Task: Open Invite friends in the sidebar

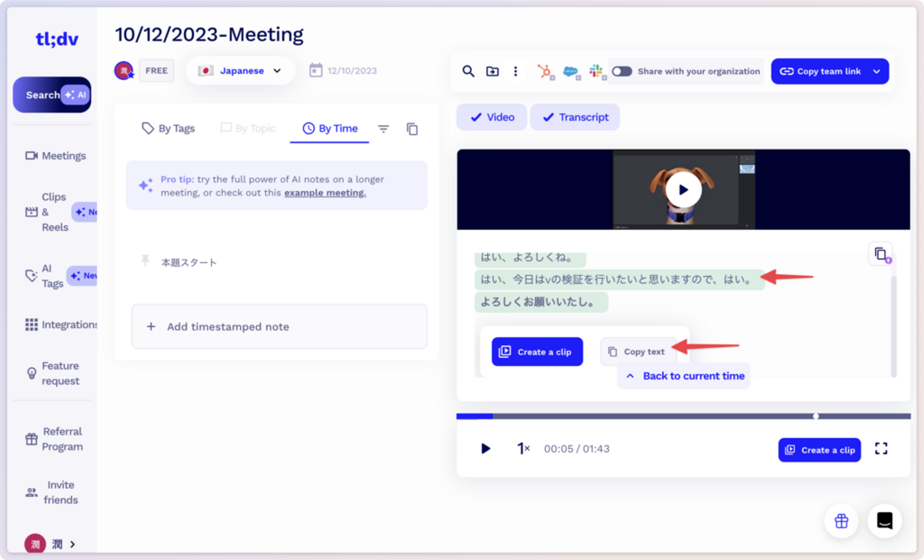Action: tap(51, 493)
